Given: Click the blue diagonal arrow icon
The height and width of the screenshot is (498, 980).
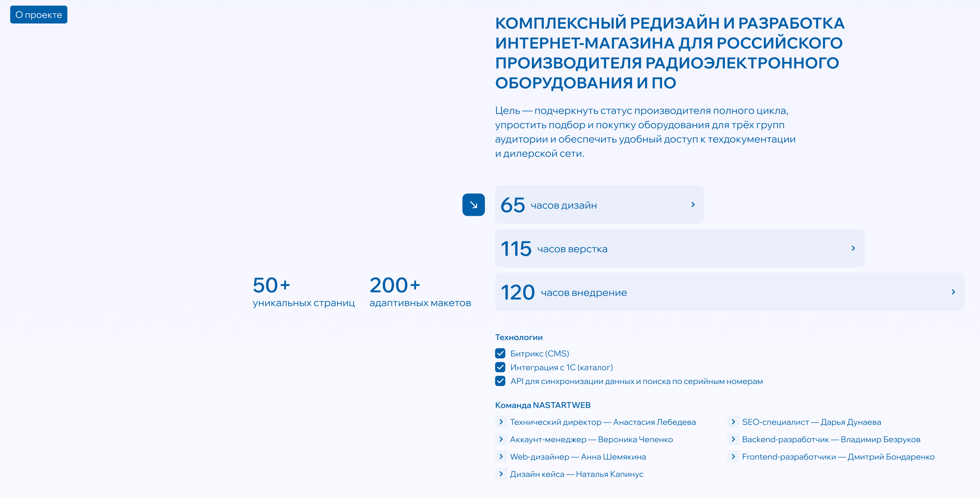Looking at the screenshot, I should (x=473, y=205).
